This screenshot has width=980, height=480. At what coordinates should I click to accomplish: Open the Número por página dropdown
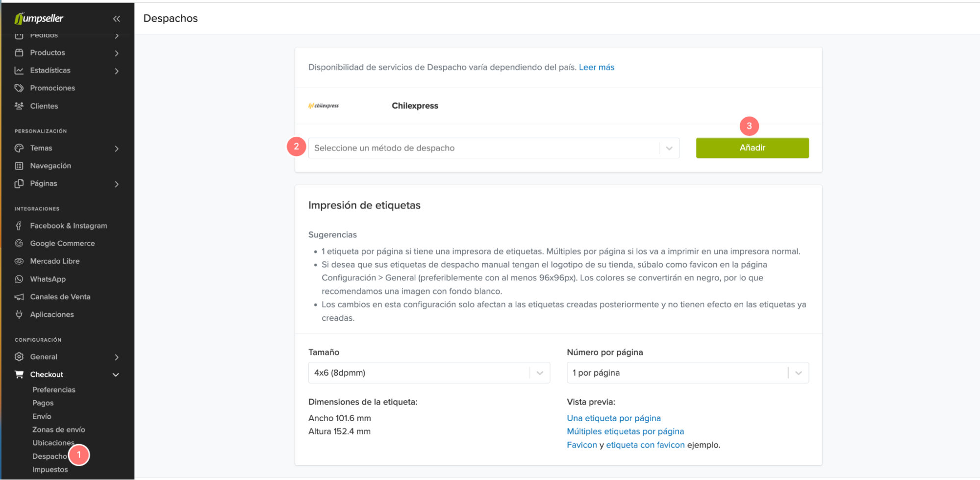687,373
